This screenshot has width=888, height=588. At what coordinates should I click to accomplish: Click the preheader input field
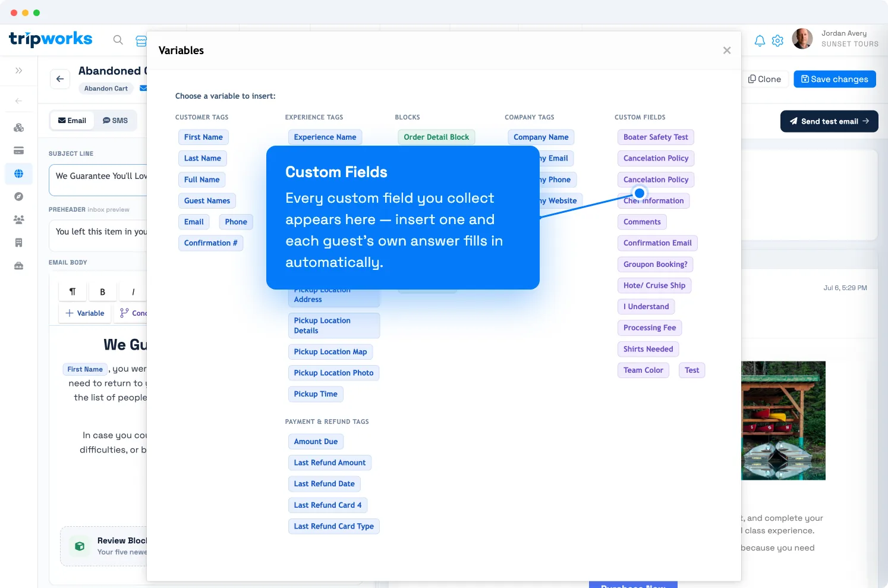(98, 235)
